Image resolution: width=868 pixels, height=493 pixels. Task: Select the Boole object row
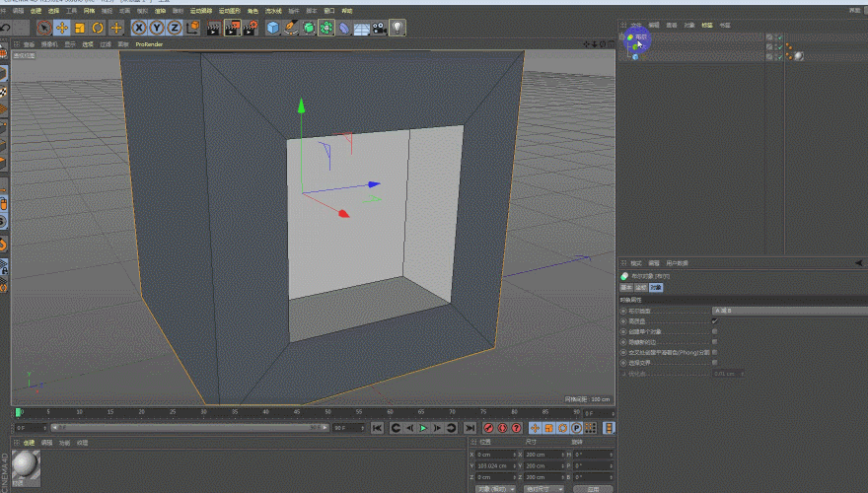coord(692,37)
